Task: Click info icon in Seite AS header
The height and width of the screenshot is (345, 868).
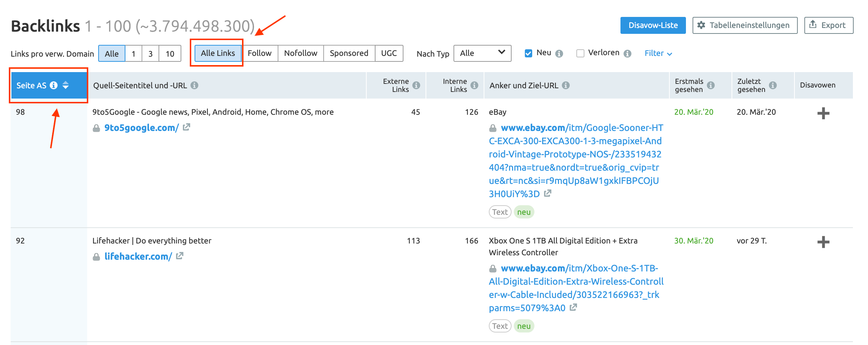Action: click(54, 85)
